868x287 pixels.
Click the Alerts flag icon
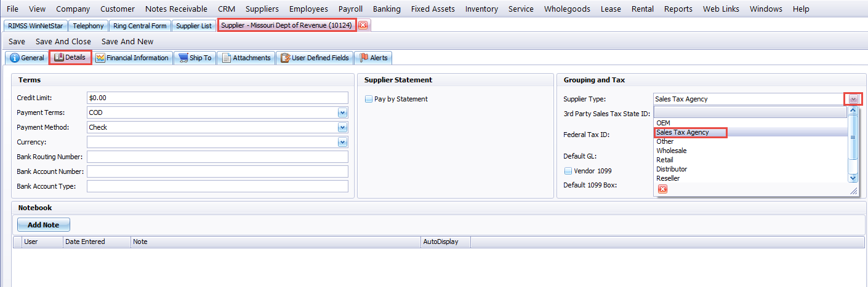pyautogui.click(x=363, y=58)
